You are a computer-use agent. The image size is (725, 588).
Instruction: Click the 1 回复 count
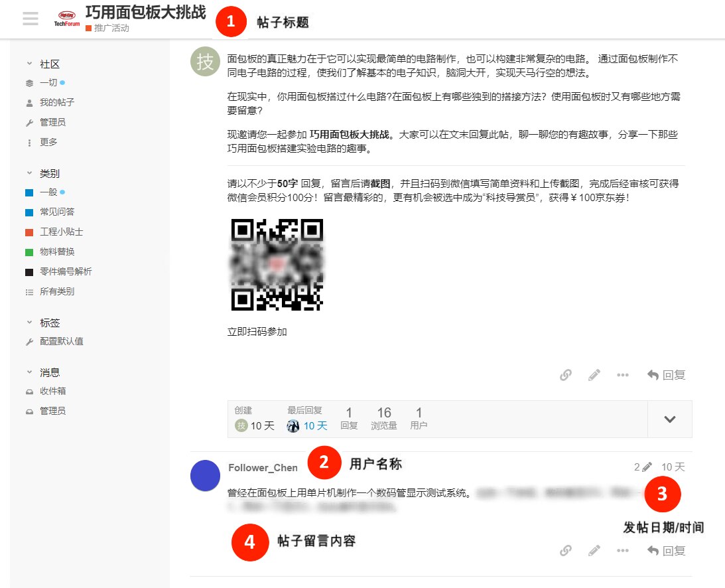(349, 418)
